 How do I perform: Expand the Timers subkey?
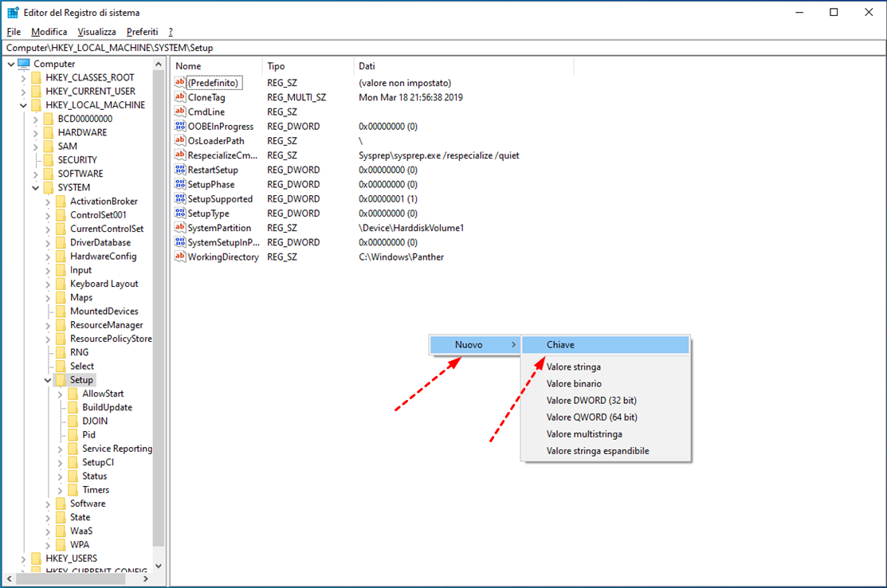point(60,490)
